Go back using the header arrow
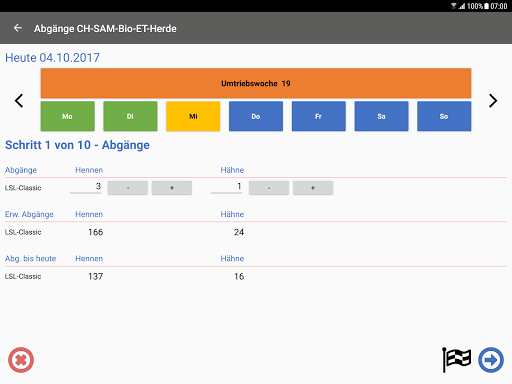This screenshot has width=512, height=384. (x=18, y=28)
